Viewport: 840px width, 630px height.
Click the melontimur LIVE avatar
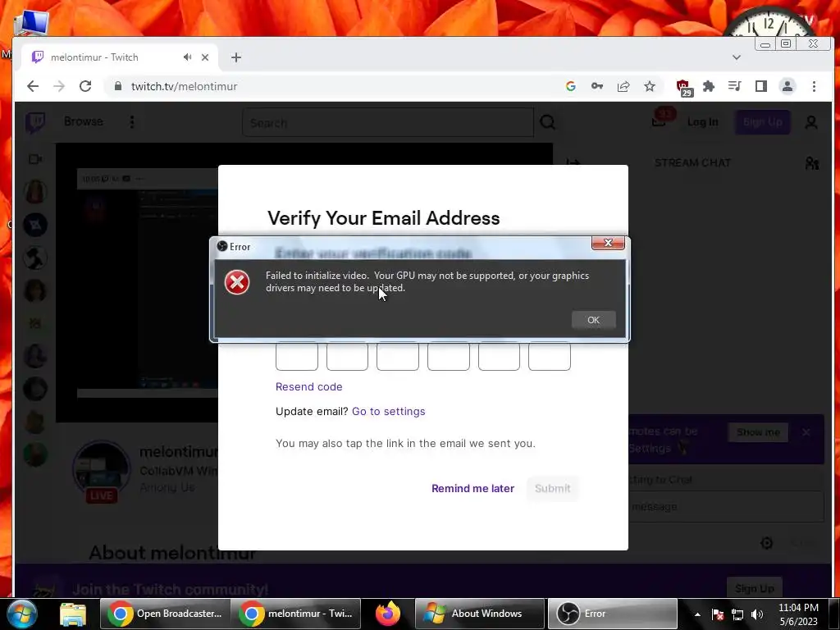click(x=101, y=470)
